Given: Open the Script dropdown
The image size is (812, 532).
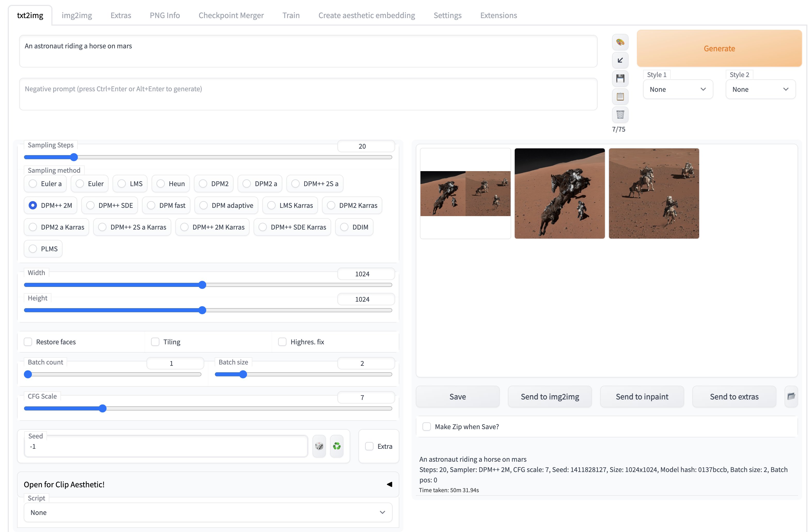Looking at the screenshot, I should (x=208, y=512).
